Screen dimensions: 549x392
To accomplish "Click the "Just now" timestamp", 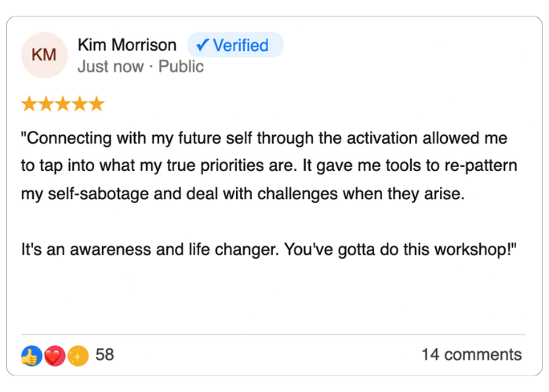I will point(110,67).
